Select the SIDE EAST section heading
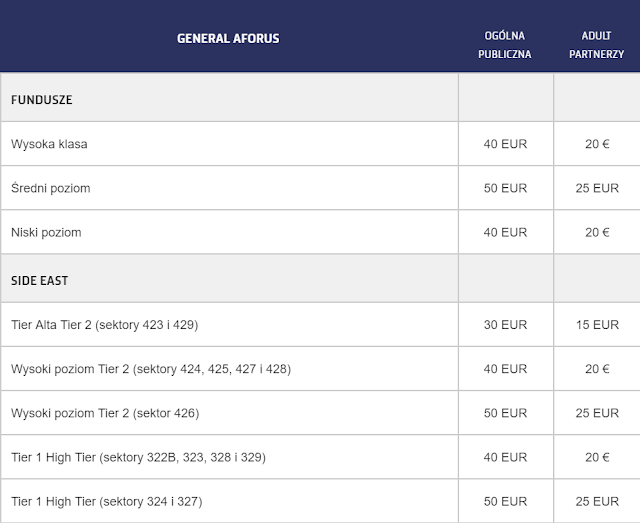The image size is (640, 523). (40, 281)
